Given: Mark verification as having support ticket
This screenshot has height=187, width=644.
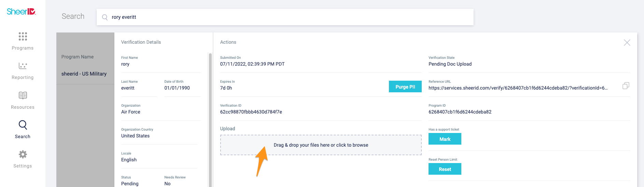Looking at the screenshot, I should tap(445, 139).
